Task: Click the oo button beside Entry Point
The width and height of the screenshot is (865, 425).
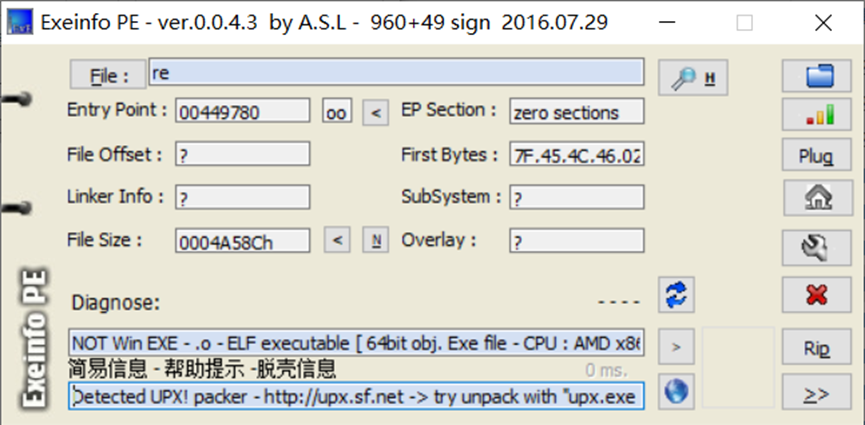Action: [x=337, y=113]
